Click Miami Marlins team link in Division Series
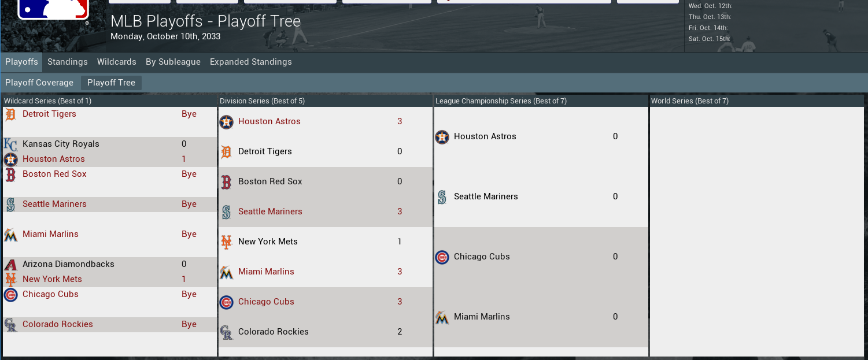This screenshot has height=360, width=868. click(x=266, y=272)
